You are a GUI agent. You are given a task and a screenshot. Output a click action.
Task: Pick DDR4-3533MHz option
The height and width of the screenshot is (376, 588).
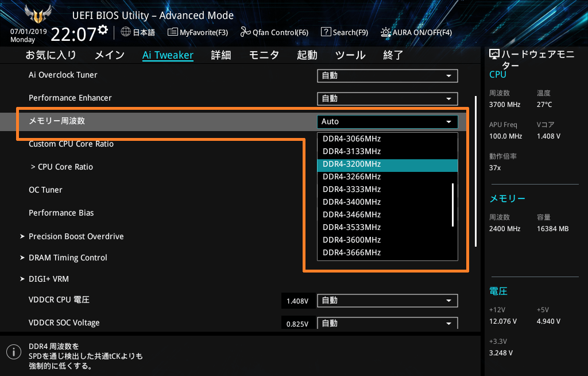pos(388,227)
